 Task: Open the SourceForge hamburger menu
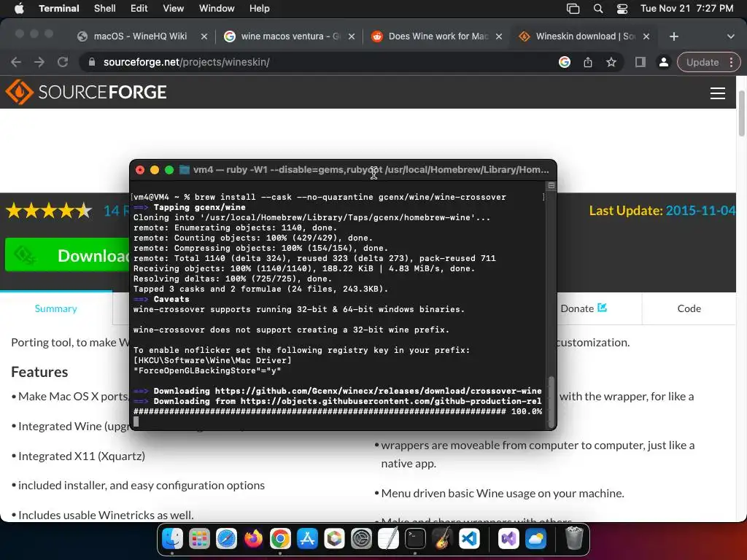(x=718, y=93)
